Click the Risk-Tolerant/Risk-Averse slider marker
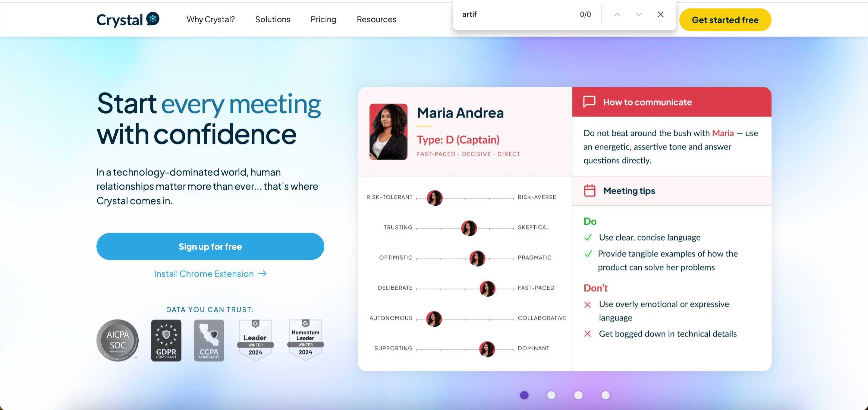The width and height of the screenshot is (868, 410). tap(435, 198)
